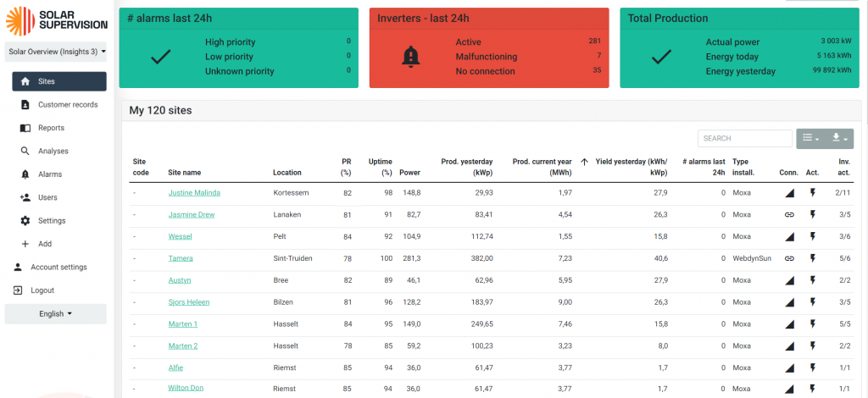Click link connection icon for Tamera row

point(789,258)
